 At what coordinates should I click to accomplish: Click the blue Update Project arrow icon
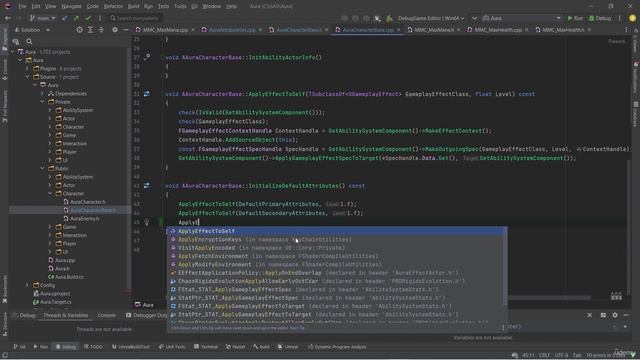pos(64,18)
